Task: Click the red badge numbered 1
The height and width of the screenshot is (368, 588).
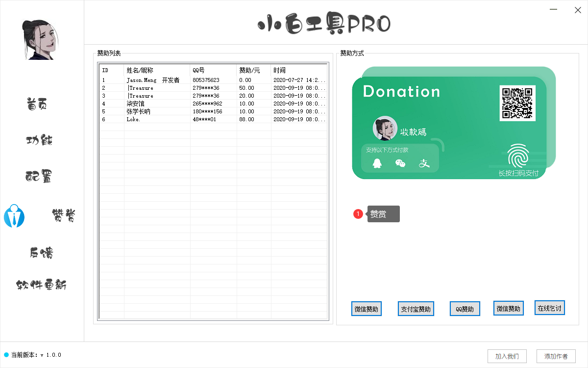Action: (358, 214)
